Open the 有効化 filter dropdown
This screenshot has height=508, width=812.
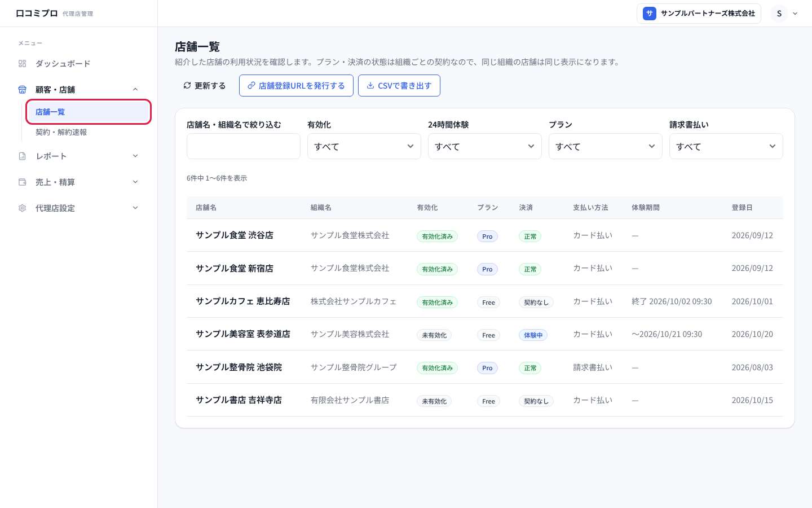click(364, 146)
